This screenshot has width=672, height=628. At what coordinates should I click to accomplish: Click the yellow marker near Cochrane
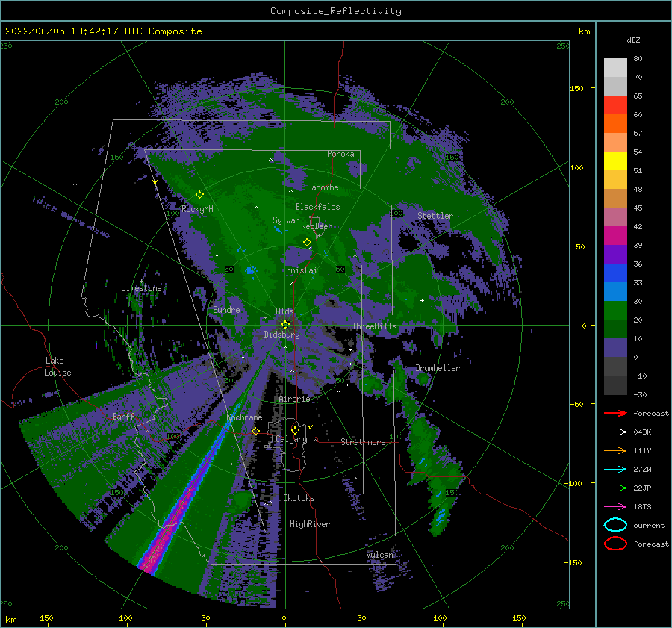pos(255,431)
